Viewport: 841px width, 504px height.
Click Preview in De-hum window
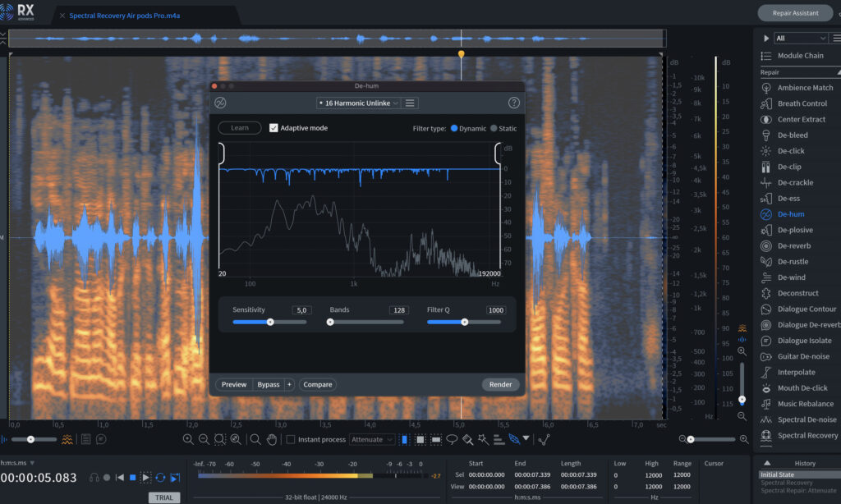point(234,384)
